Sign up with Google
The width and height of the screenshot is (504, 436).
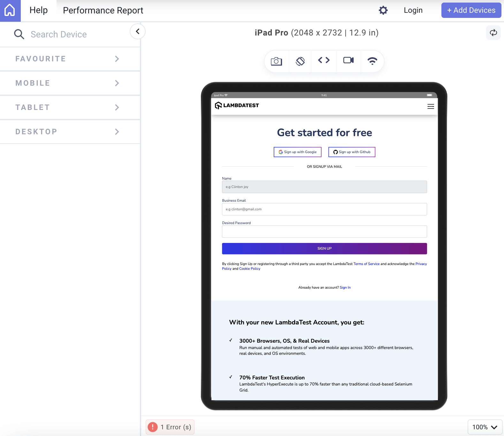click(297, 152)
